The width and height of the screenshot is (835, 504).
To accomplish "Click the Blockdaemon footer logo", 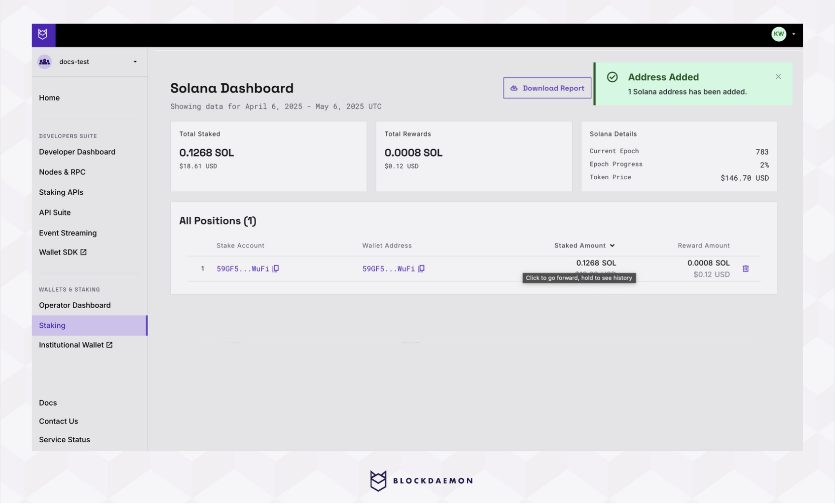I will [x=421, y=481].
